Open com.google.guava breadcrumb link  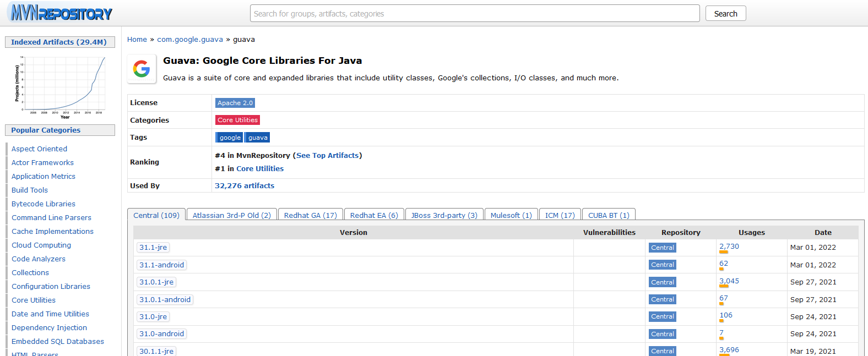tap(190, 39)
